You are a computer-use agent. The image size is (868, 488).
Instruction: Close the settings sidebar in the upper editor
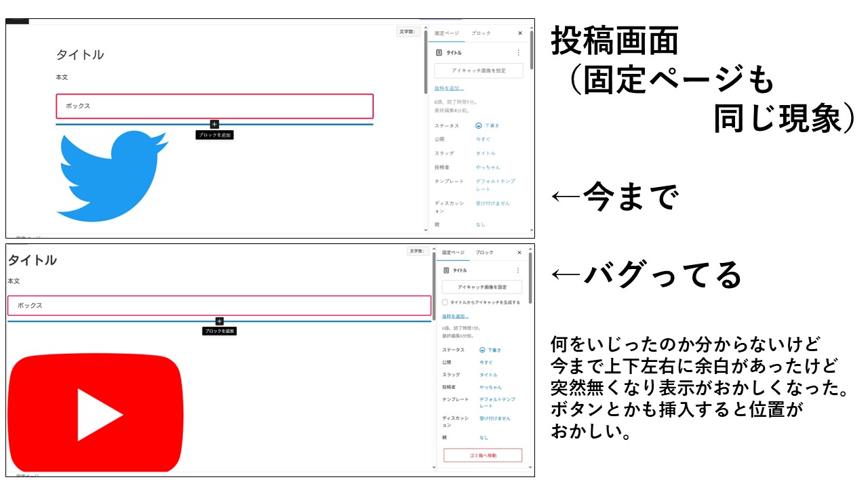point(520,33)
